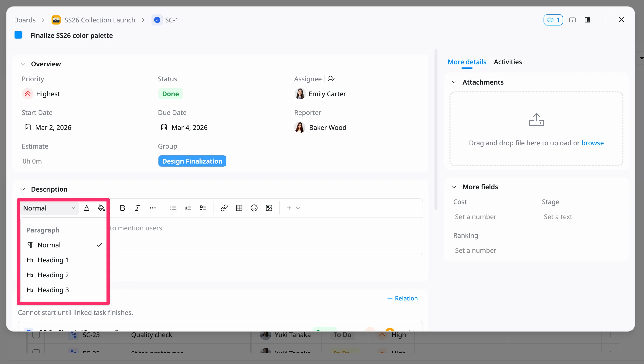Set the Stage text field

558,217
